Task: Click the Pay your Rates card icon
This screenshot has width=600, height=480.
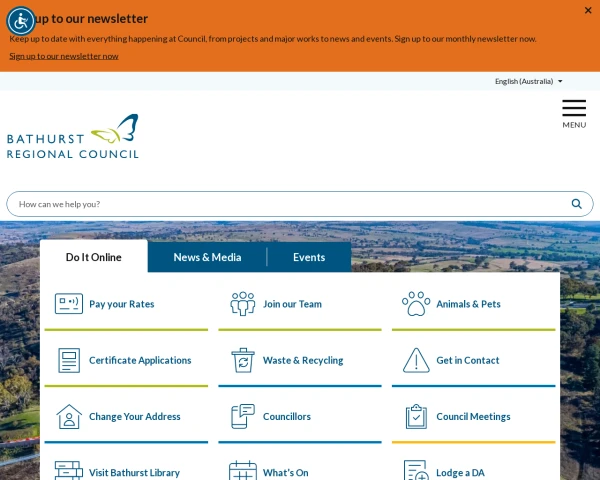Action: pyautogui.click(x=69, y=304)
